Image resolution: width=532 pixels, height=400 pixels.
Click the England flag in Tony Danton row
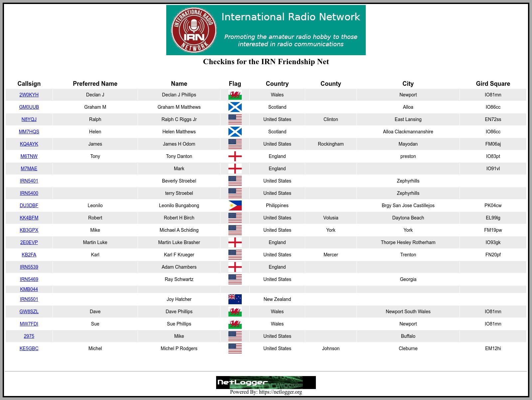coord(235,156)
